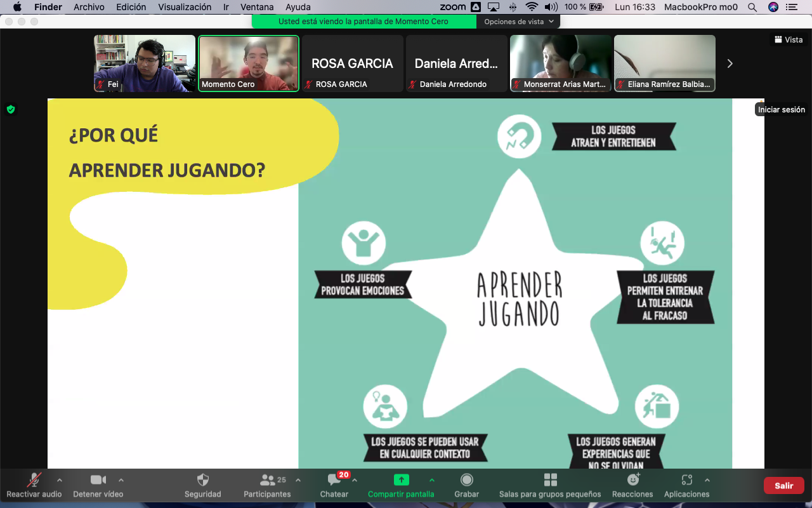
Task: Expand the arrow beside Aplicaciones
Action: coord(707,480)
